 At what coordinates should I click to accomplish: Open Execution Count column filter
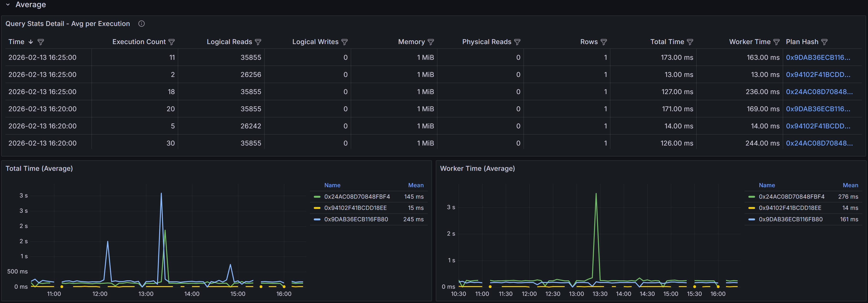tap(172, 42)
